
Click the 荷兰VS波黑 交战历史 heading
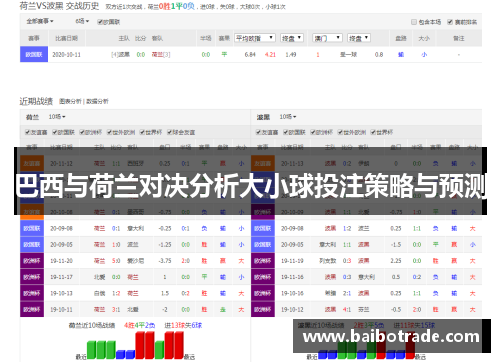click(x=59, y=6)
